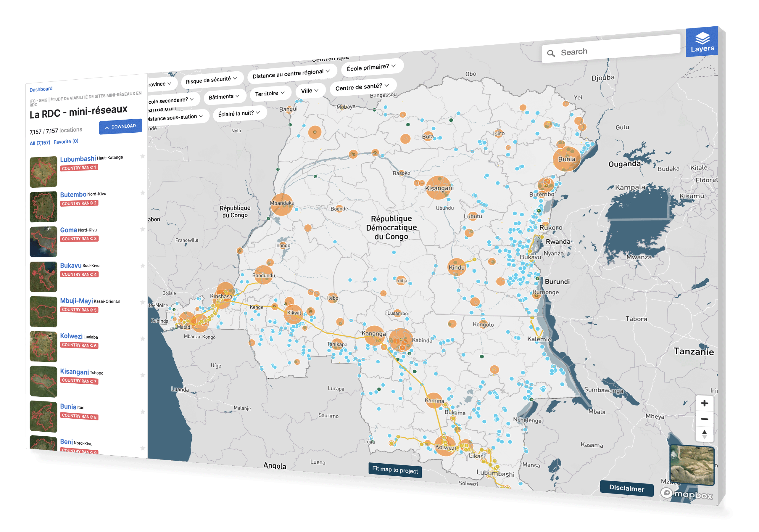Switch basemap via the satellite thumbnail
Image resolution: width=759 pixels, height=532 pixels.
pos(692,465)
